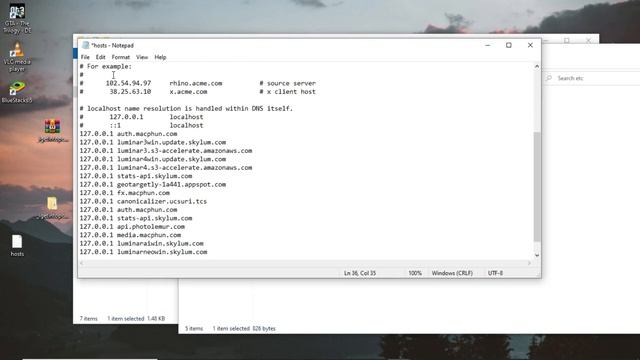Click the 100% zoom status entry
The height and width of the screenshot is (360, 640).
[415, 273]
